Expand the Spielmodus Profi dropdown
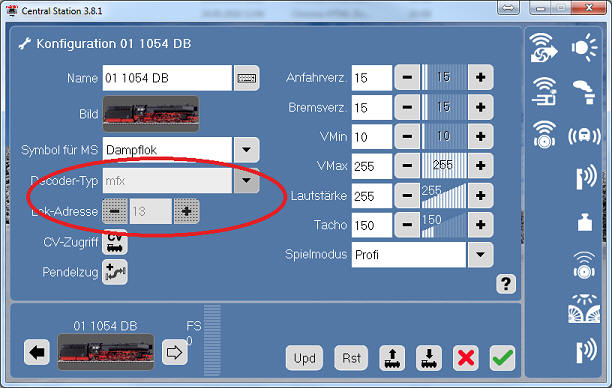This screenshot has width=612, height=388. (480, 255)
